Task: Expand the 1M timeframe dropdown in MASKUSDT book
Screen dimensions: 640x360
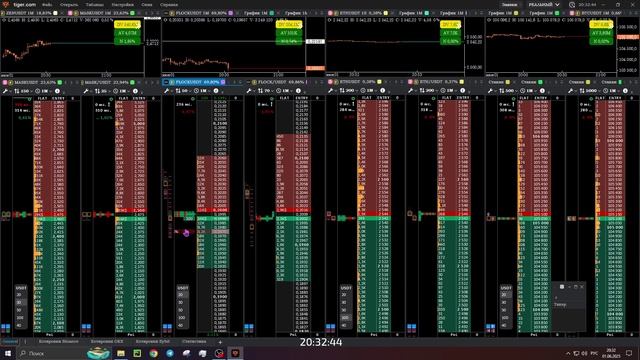Action: pyautogui.click(x=42, y=91)
